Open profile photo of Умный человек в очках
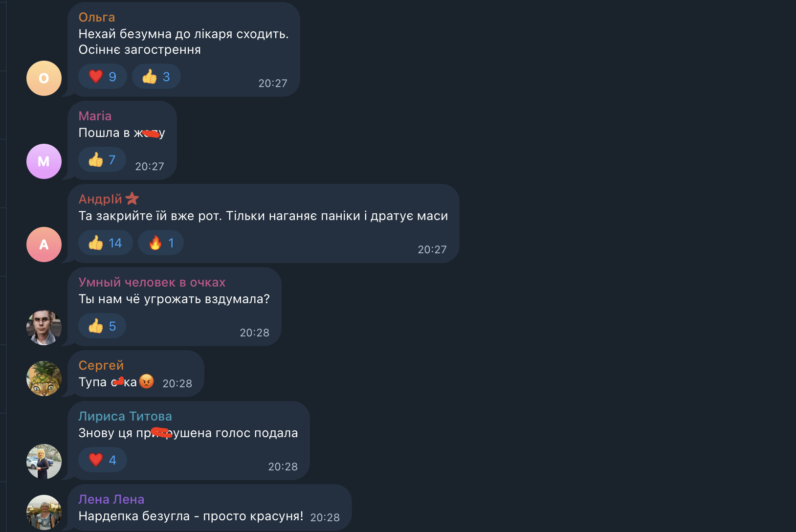The height and width of the screenshot is (532, 796). (x=44, y=328)
